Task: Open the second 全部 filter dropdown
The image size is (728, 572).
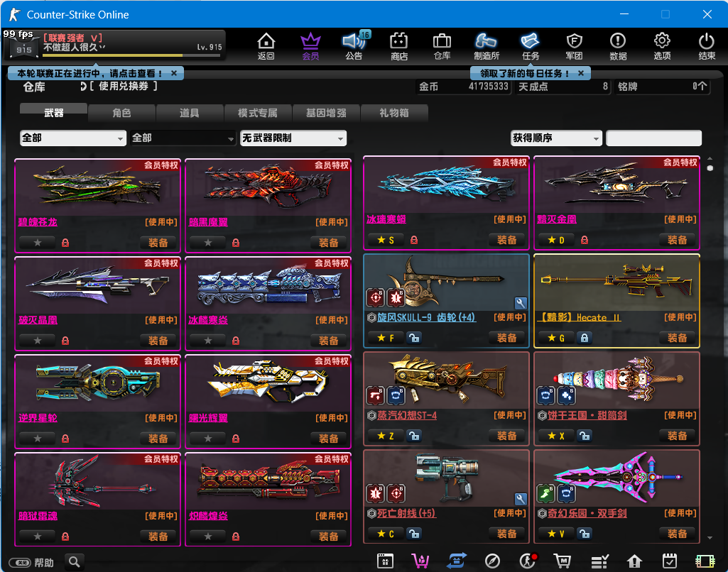Action: (183, 138)
